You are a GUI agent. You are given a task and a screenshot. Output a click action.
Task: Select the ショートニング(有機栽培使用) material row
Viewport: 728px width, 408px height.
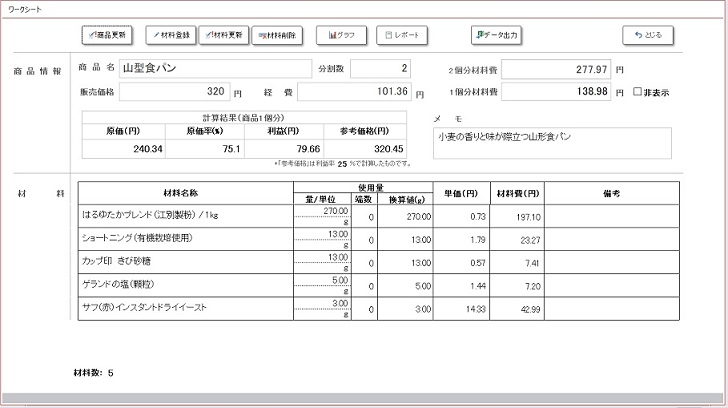(379, 239)
